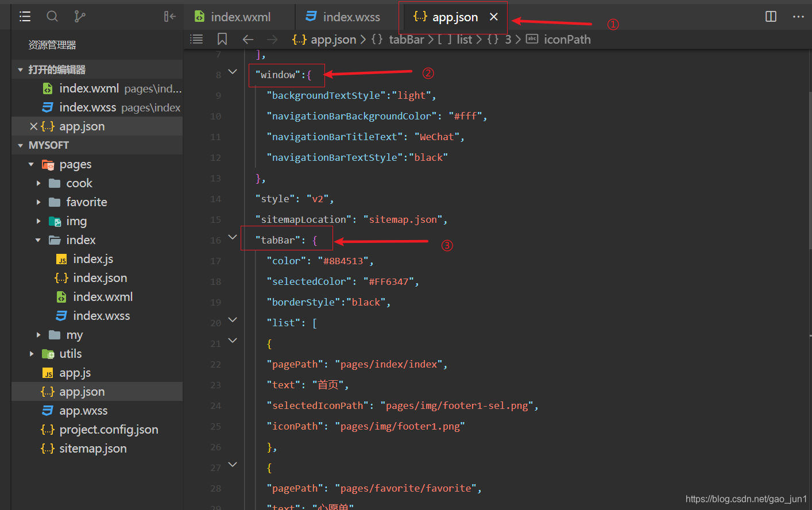Screen dimensions: 812x510
Task: Click the "pages/favorite/favorite" value
Action: [x=406, y=488]
